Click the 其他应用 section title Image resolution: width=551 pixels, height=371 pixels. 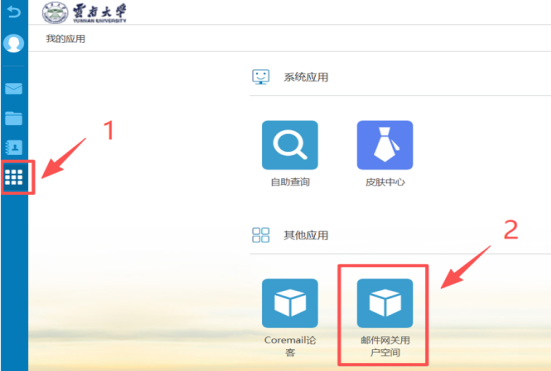point(306,235)
